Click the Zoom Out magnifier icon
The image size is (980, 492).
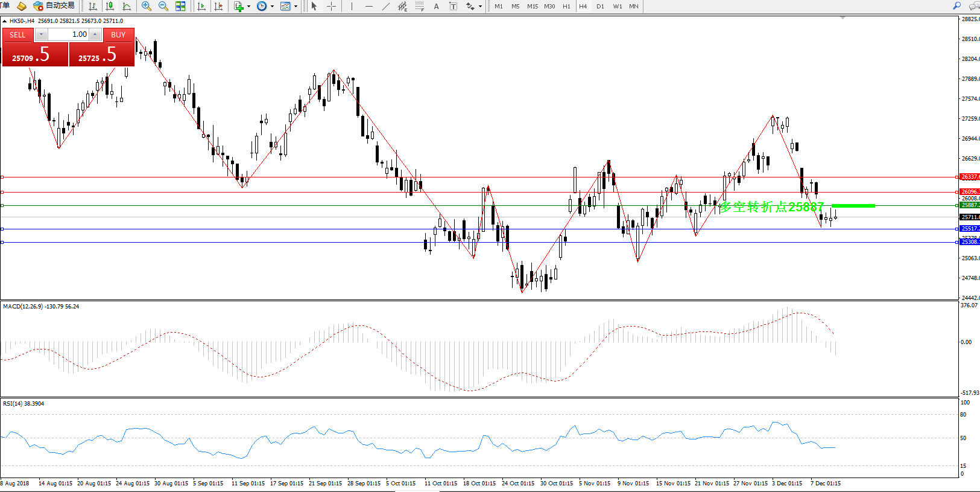(x=163, y=6)
